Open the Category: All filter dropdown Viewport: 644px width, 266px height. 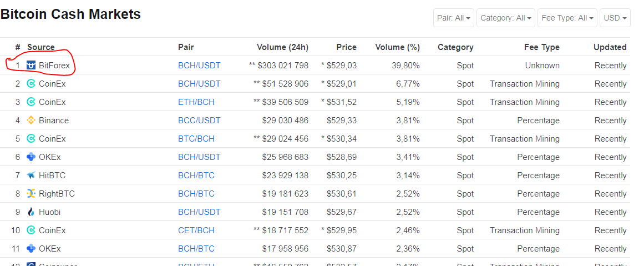506,18
